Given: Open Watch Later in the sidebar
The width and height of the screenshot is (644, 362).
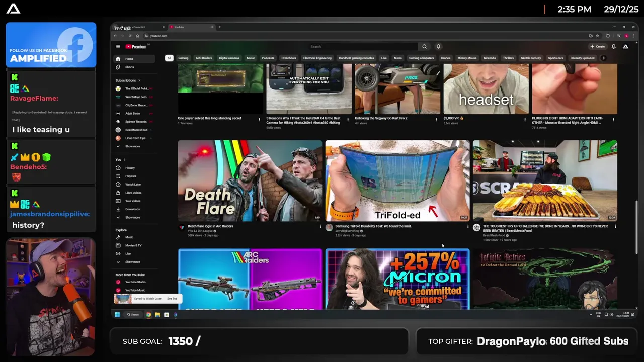Looking at the screenshot, I should [134, 185].
